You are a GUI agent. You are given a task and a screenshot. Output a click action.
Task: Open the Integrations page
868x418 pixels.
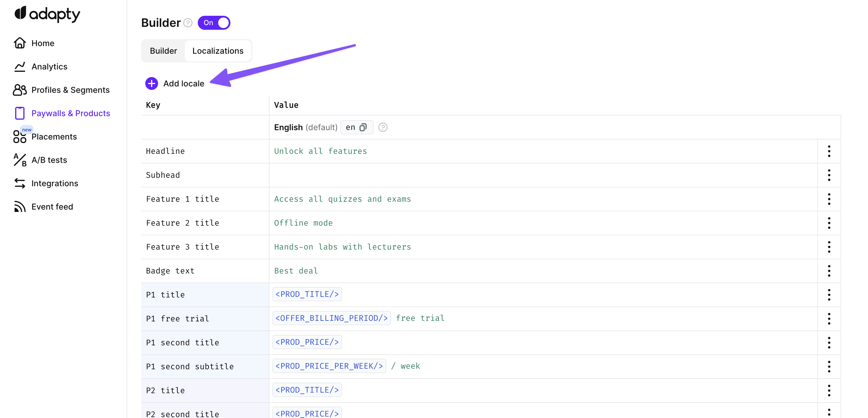(55, 183)
